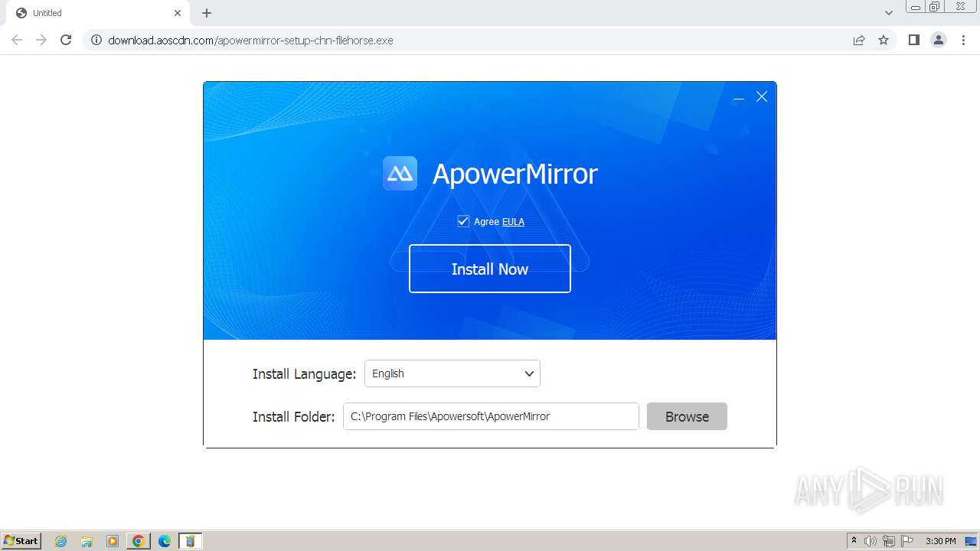The image size is (980, 551).
Task: Click Browse to choose install folder
Action: [687, 416]
